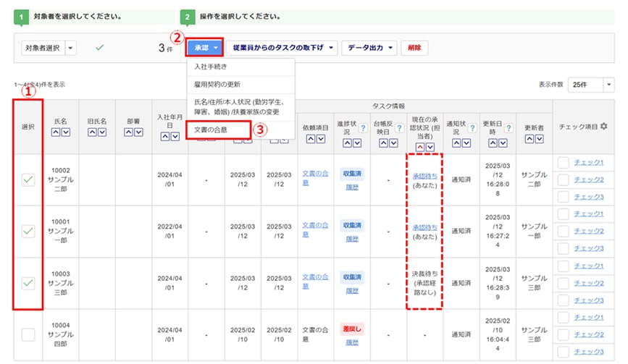Sort 氏名 column ascending with up arrow
Image resolution: width=628 pixels, height=364 pixels.
54,131
